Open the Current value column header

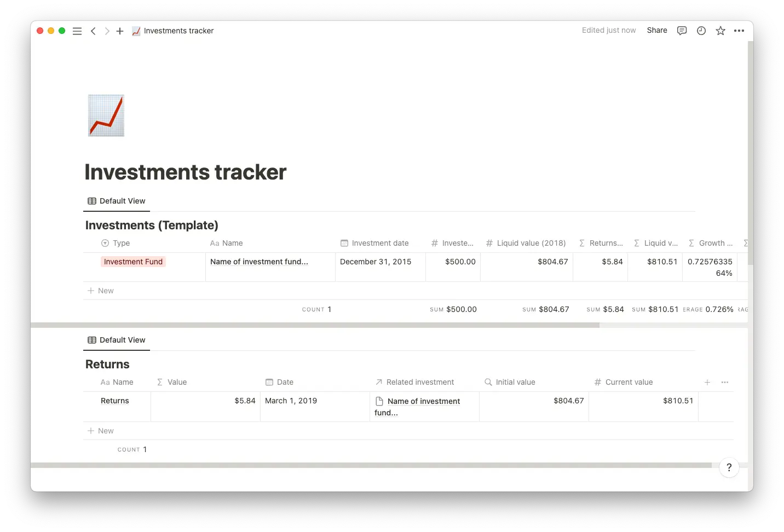coord(624,382)
